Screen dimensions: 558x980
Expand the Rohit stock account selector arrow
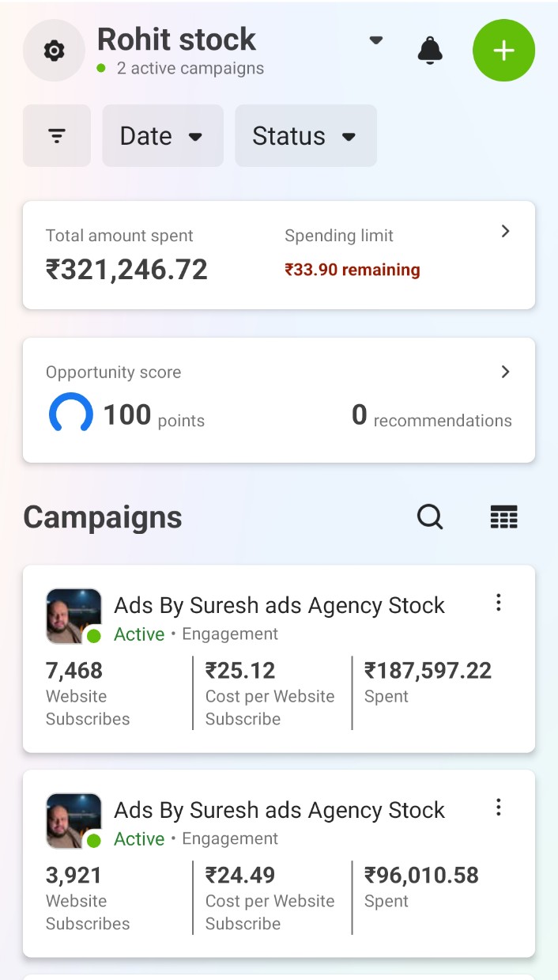375,40
